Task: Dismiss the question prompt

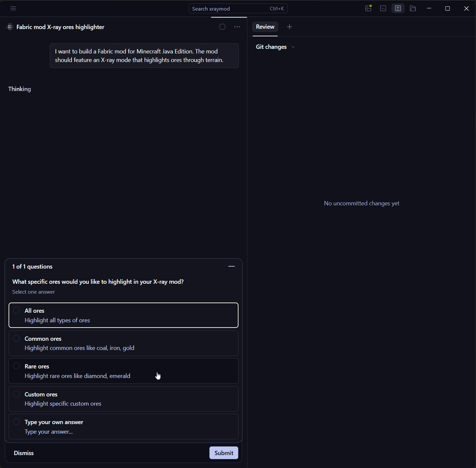Action: (24, 453)
